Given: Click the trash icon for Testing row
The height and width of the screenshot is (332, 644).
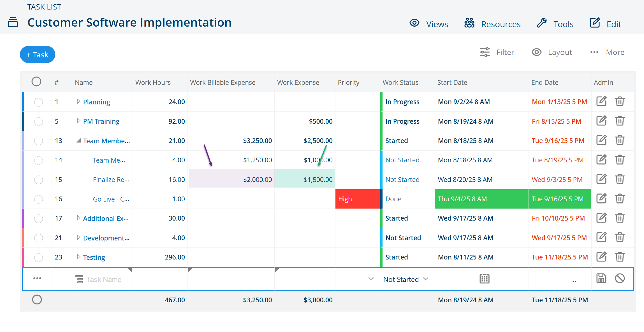Looking at the screenshot, I should pos(620,257).
